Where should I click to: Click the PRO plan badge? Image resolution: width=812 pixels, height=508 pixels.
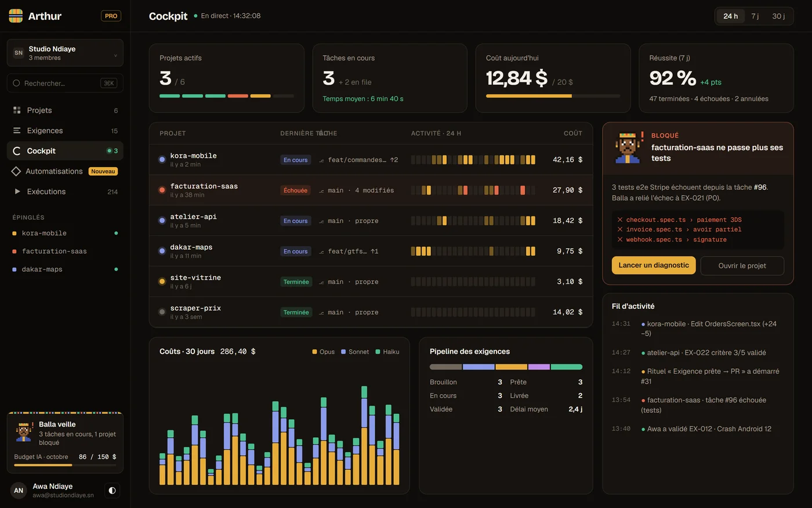pos(111,16)
